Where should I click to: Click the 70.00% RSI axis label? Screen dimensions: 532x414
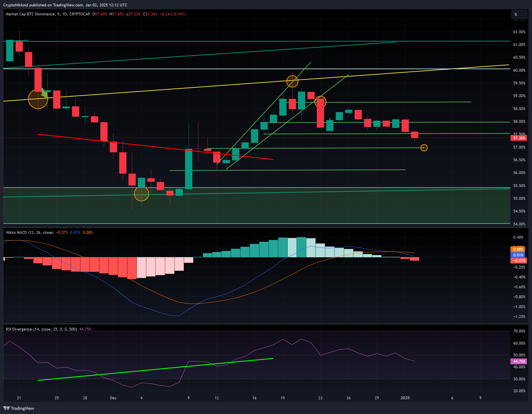519,331
